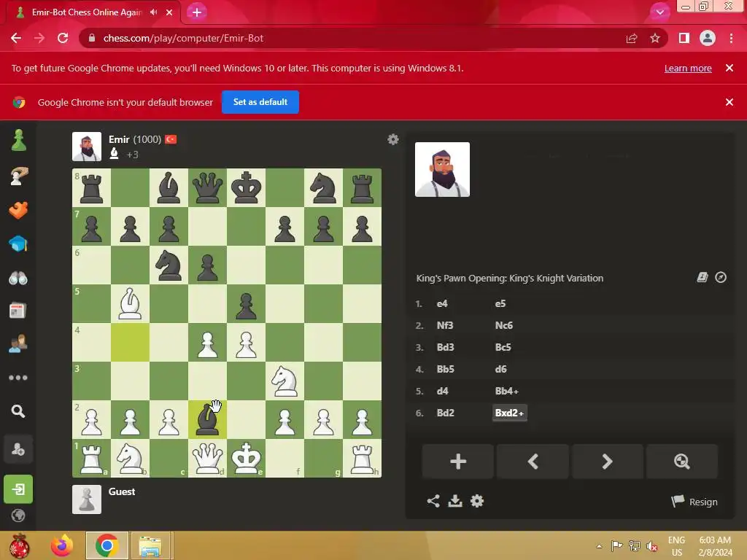Share the game via share icon

(433, 501)
